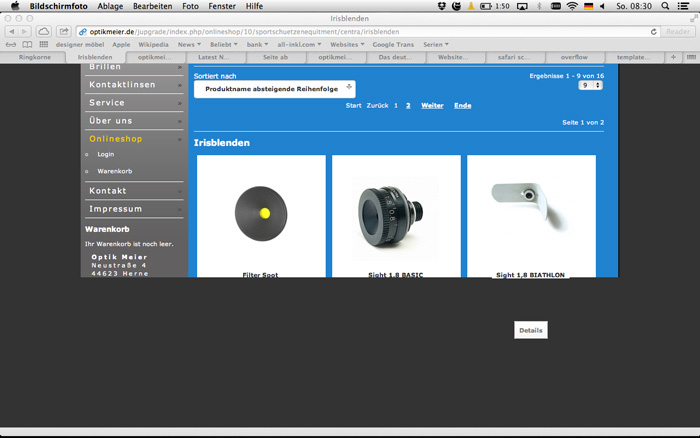Click the Safari back navigation arrow

click(12, 31)
